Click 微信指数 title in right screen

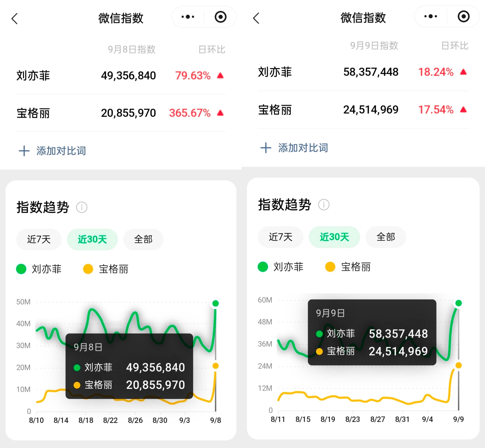pos(363,18)
